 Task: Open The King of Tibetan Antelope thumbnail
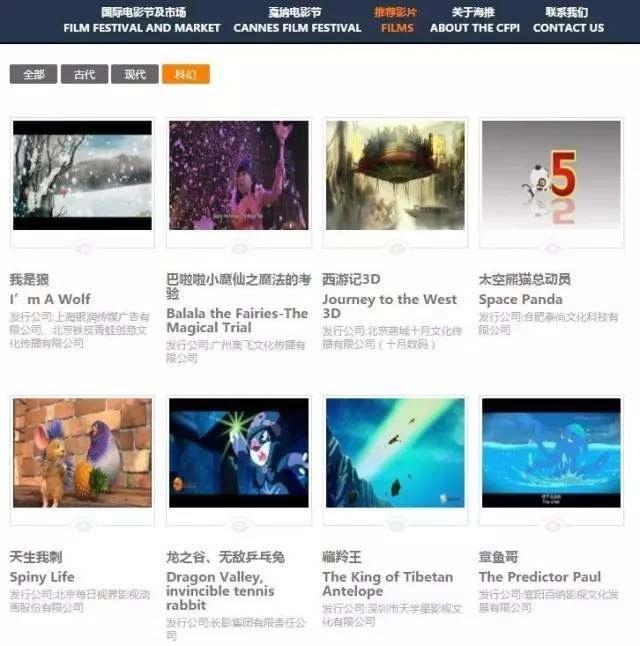click(x=395, y=453)
